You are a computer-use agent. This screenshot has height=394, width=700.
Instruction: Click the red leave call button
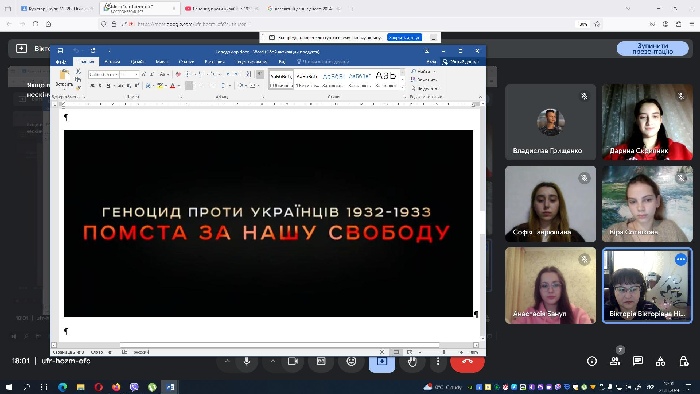click(467, 362)
